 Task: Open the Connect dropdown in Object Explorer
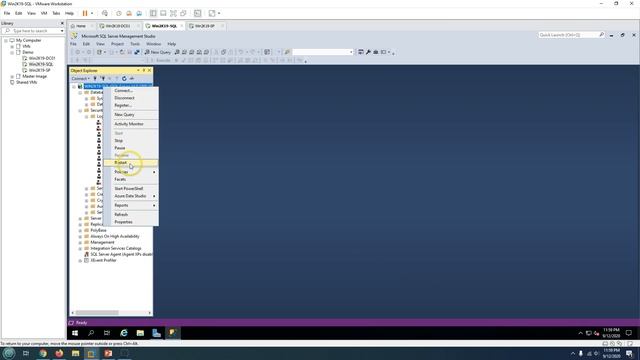[80, 78]
